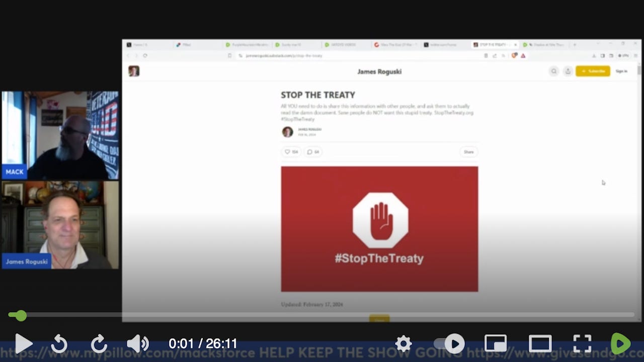644x362 pixels.
Task: Switch to theater mode
Action: (540, 344)
